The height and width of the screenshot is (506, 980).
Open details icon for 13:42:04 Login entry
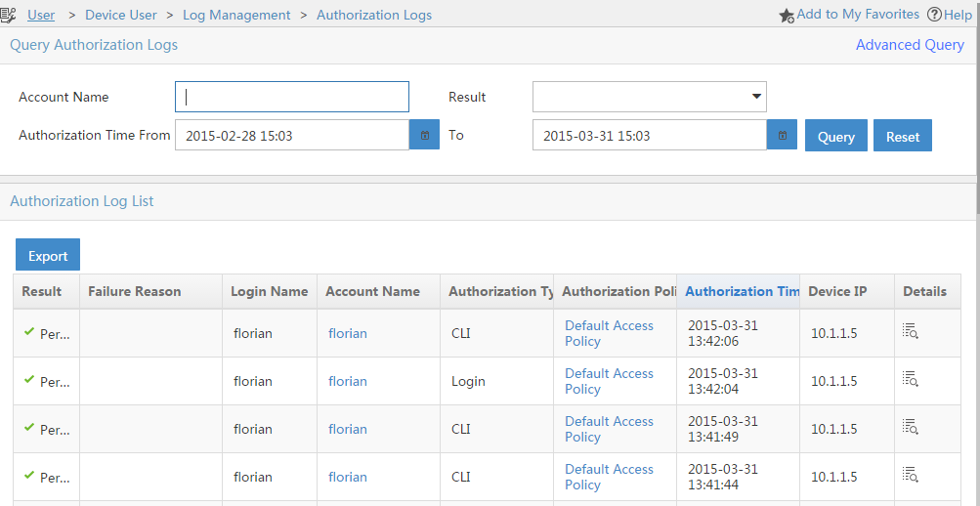coord(910,380)
